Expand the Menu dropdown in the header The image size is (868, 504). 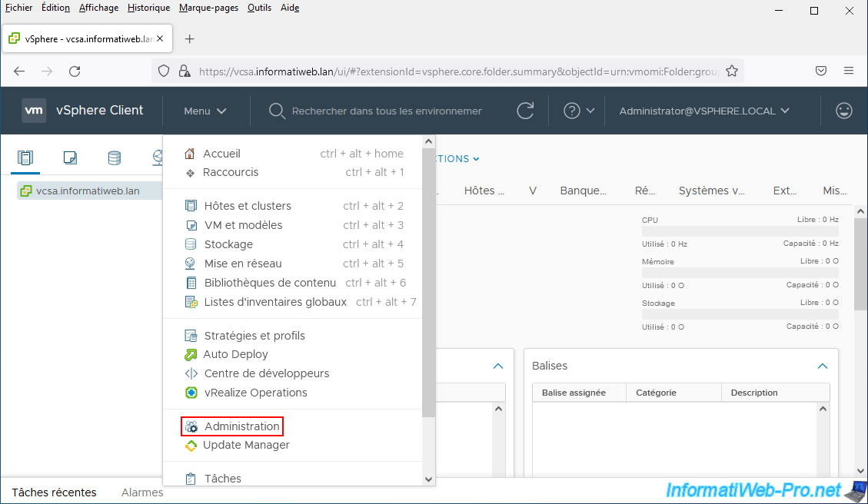(205, 111)
